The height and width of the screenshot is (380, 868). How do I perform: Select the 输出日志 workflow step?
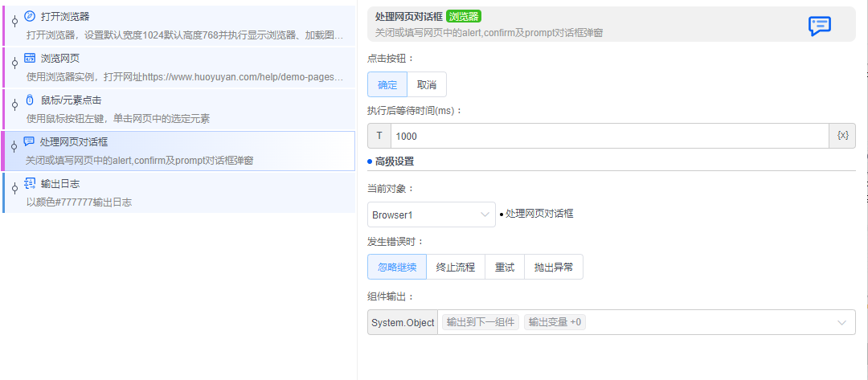coord(178,193)
